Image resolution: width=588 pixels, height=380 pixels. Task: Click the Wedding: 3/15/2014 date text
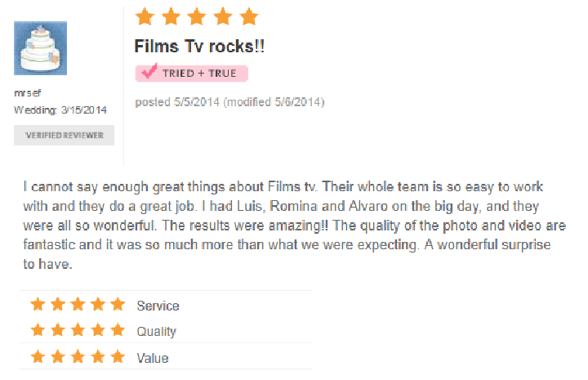pos(60,110)
